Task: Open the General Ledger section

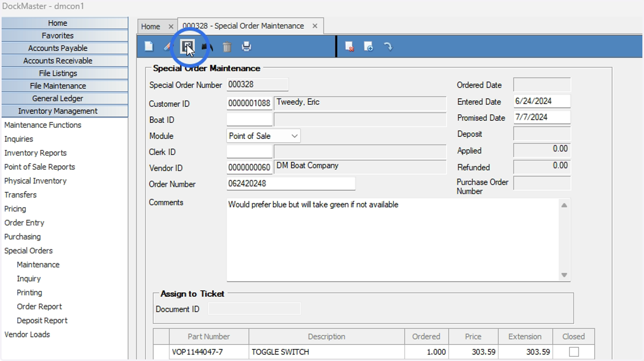Action: coord(64,99)
